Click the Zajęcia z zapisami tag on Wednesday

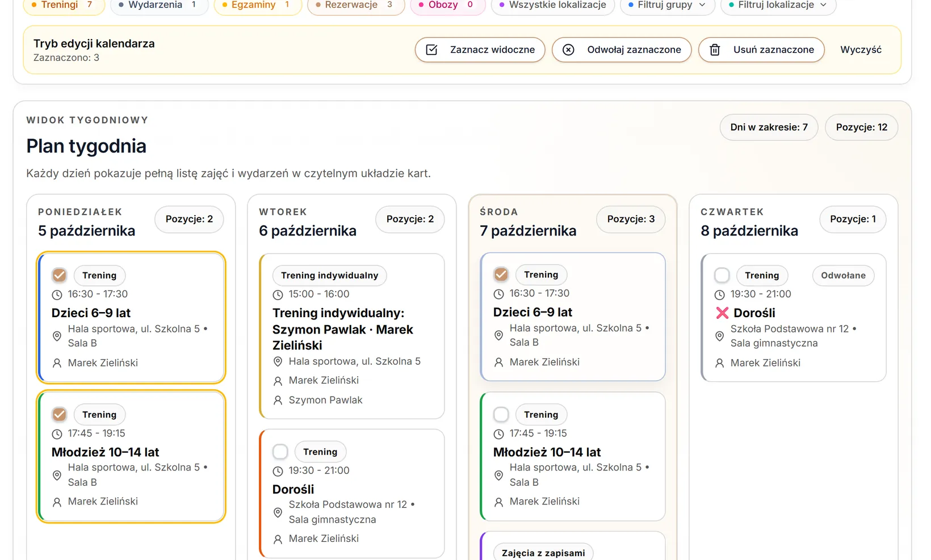pos(543,552)
